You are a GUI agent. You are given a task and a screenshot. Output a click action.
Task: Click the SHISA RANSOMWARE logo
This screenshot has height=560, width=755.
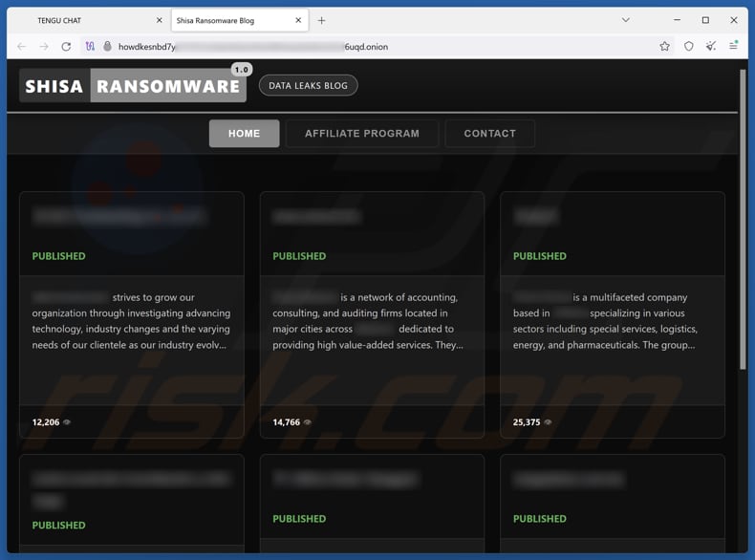click(x=133, y=86)
